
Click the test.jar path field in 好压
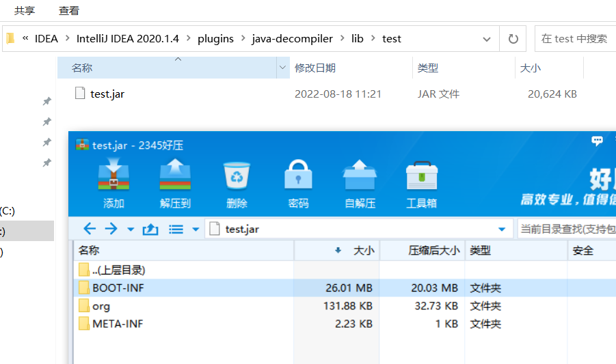click(359, 229)
